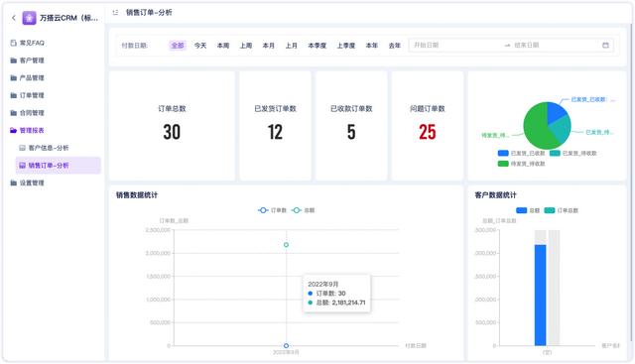Collapse the 管理报表 folder
635x364 pixels.
pyautogui.click(x=27, y=130)
